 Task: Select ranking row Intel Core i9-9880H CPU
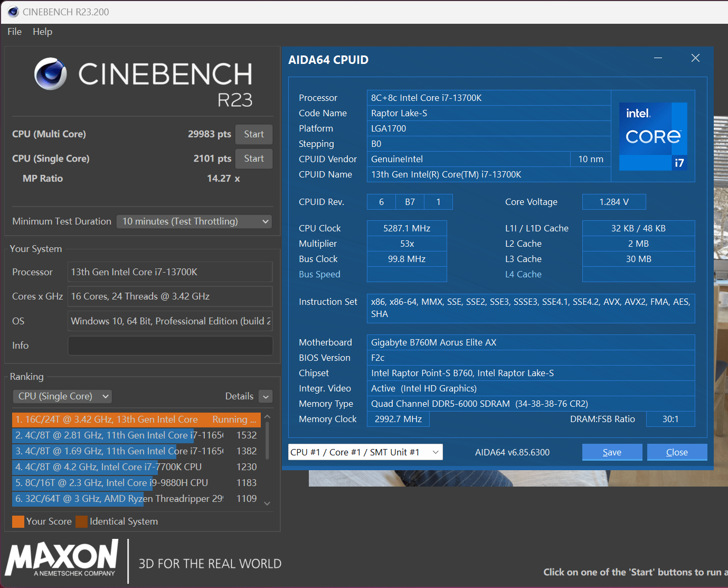[x=136, y=483]
